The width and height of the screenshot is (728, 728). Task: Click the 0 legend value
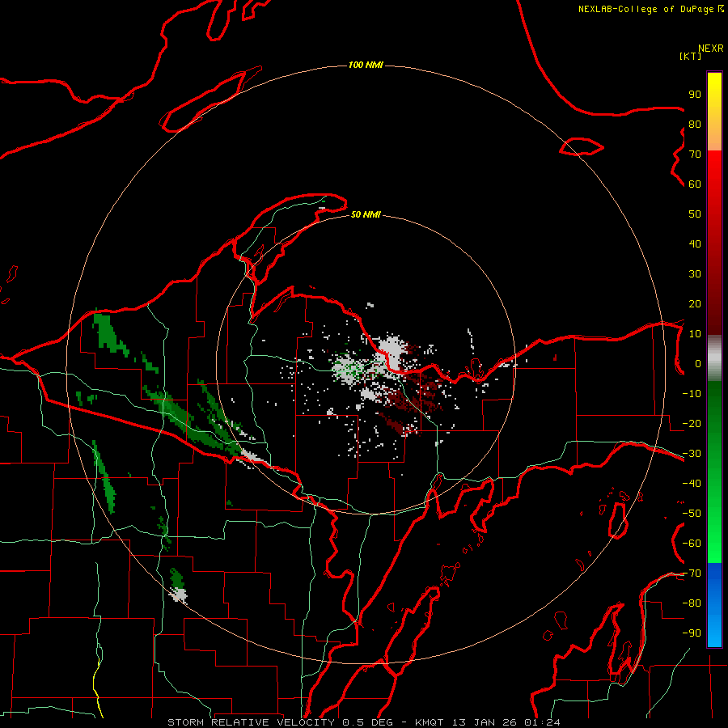[x=698, y=364]
